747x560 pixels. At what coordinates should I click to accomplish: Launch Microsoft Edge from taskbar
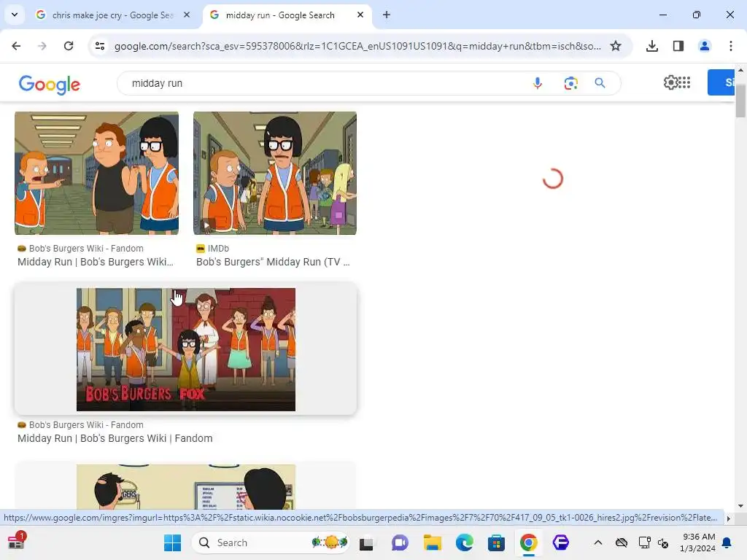click(465, 542)
